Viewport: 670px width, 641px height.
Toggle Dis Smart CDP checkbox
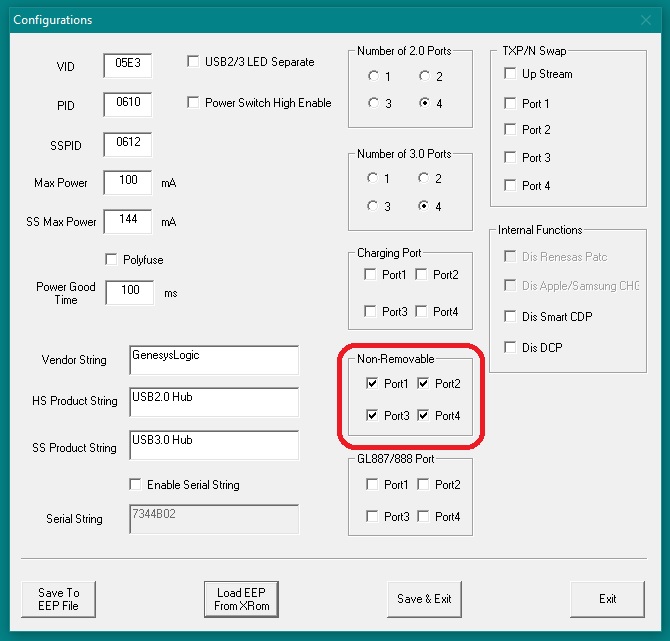coord(511,317)
